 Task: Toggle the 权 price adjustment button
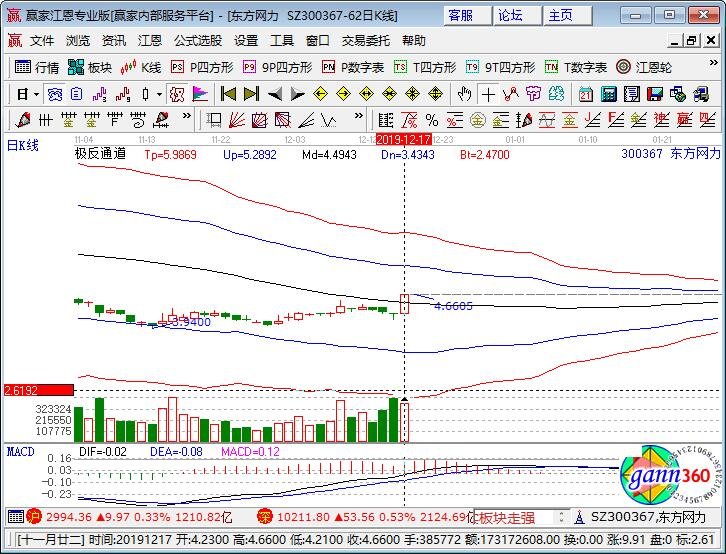[176, 94]
